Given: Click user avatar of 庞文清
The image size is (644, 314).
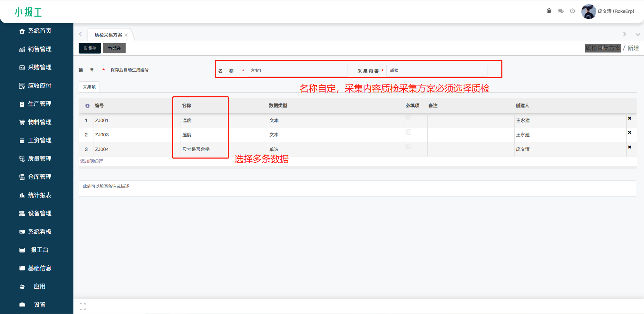Looking at the screenshot, I should tap(588, 11).
